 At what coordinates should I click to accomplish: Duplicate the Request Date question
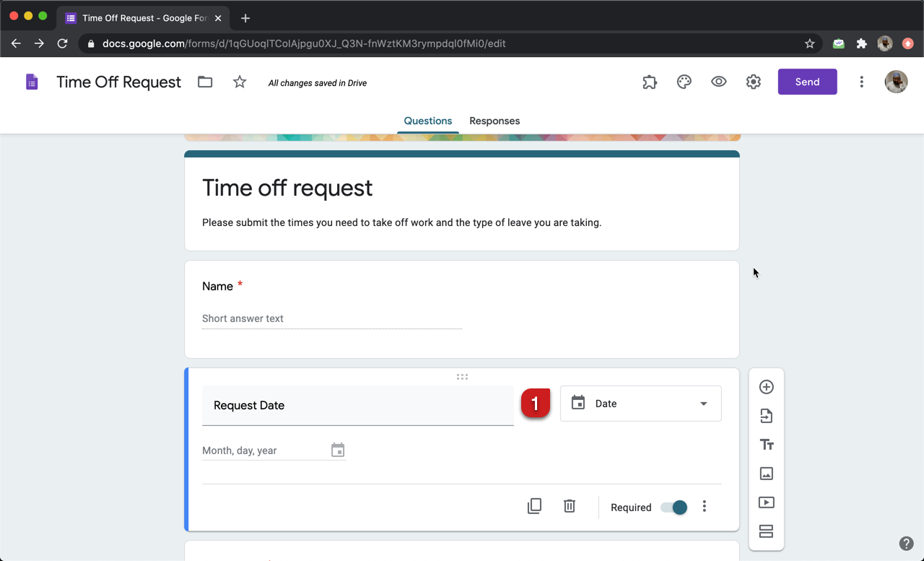point(534,506)
